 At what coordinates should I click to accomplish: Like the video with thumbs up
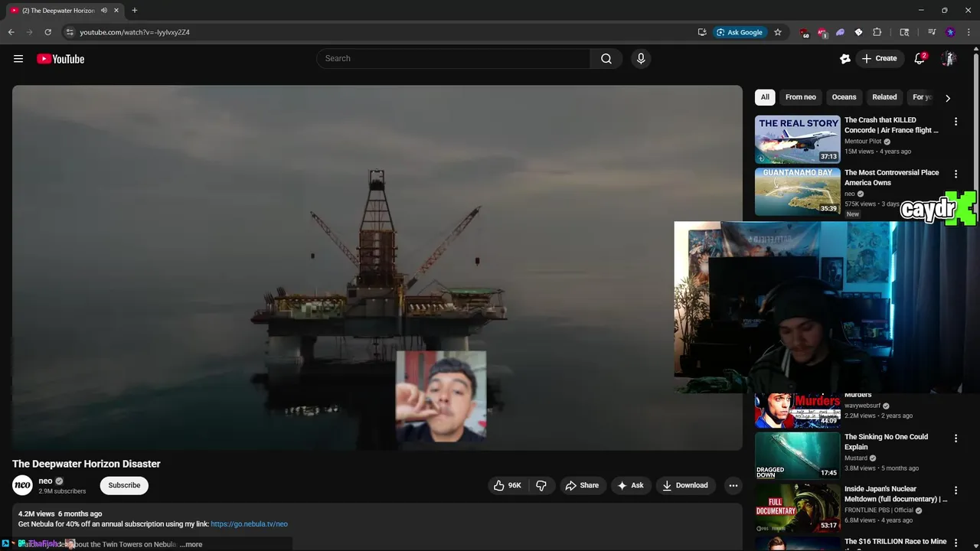[x=508, y=485]
